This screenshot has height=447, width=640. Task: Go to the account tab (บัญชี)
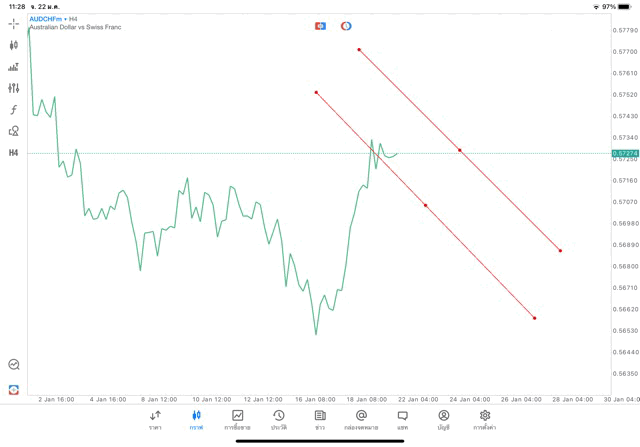(x=443, y=419)
